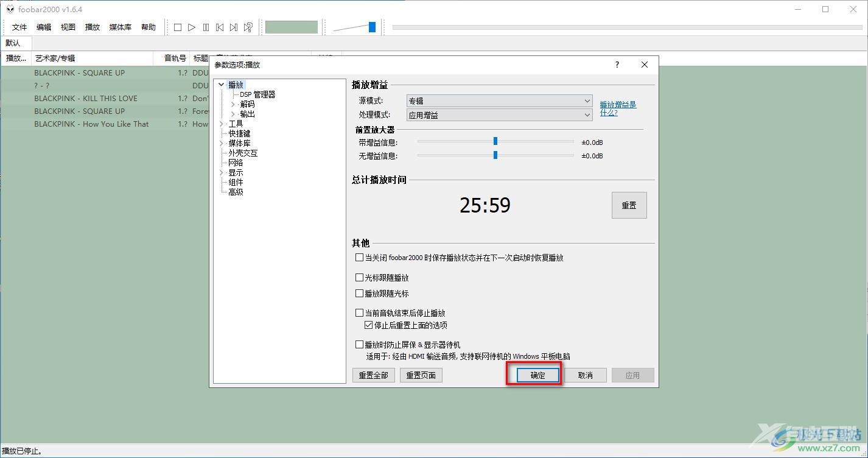Select 外壳交互 in the preferences tree
This screenshot has width=868, height=458.
[x=243, y=153]
